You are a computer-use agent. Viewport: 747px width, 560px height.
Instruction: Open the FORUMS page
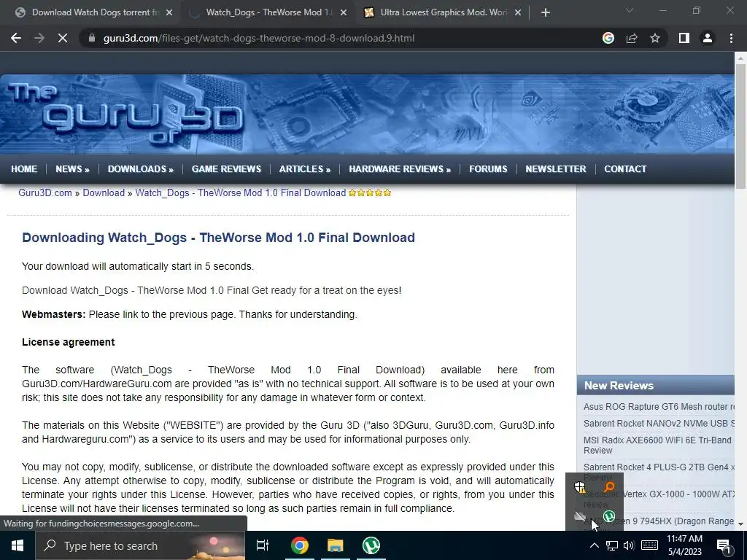point(488,169)
